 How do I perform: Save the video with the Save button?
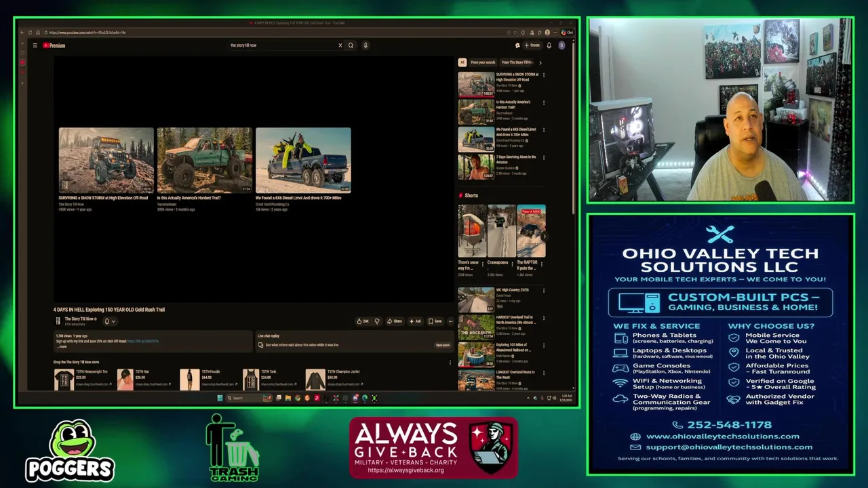click(435, 321)
